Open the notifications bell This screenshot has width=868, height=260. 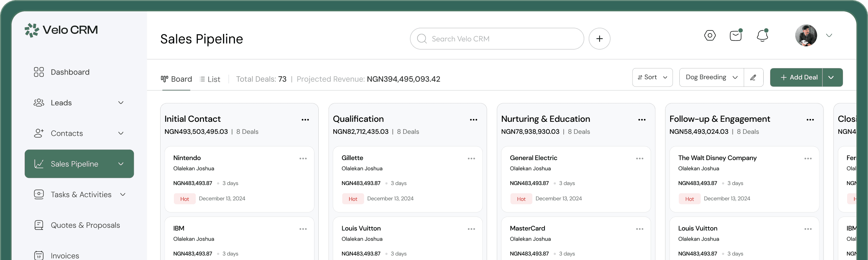click(762, 35)
